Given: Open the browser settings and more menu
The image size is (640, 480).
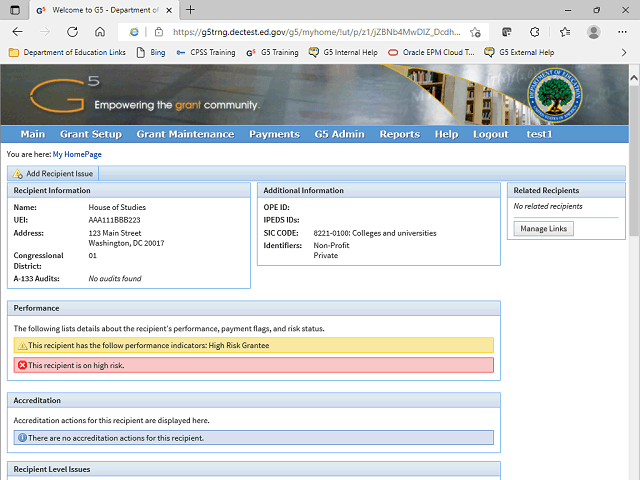Looking at the screenshot, I should pos(622,32).
